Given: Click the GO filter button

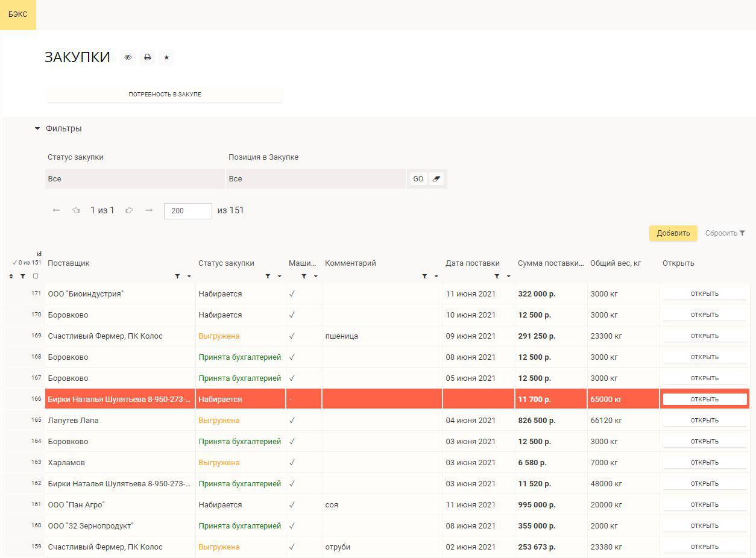Looking at the screenshot, I should tap(418, 179).
